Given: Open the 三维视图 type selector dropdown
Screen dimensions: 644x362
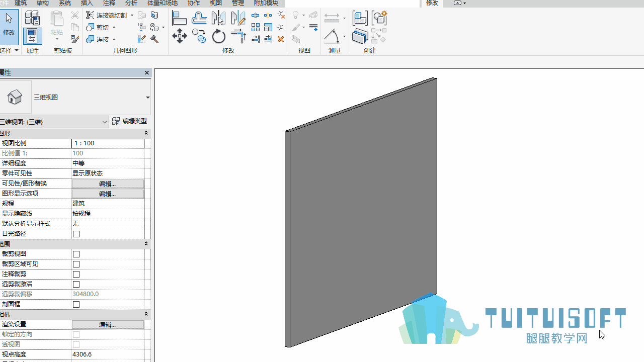Looking at the screenshot, I should [x=148, y=98].
